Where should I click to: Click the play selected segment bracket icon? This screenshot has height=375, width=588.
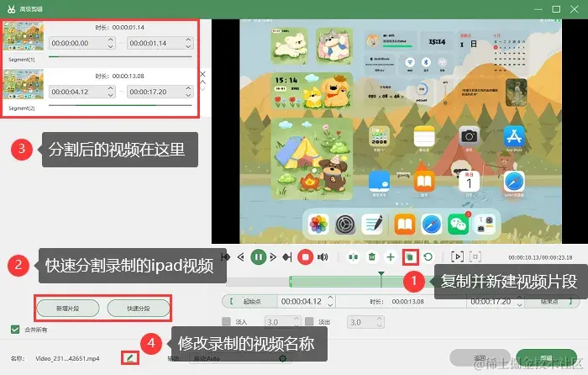pos(457,257)
